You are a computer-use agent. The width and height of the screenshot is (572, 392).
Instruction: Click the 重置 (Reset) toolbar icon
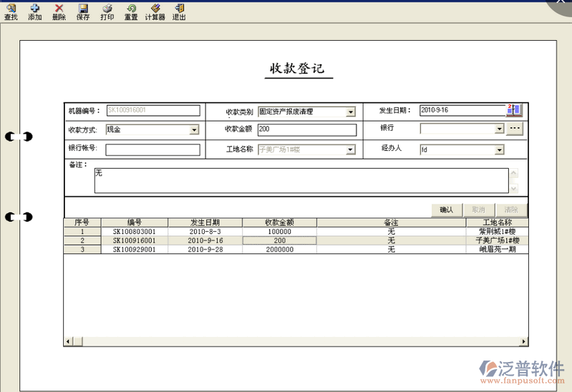(131, 11)
